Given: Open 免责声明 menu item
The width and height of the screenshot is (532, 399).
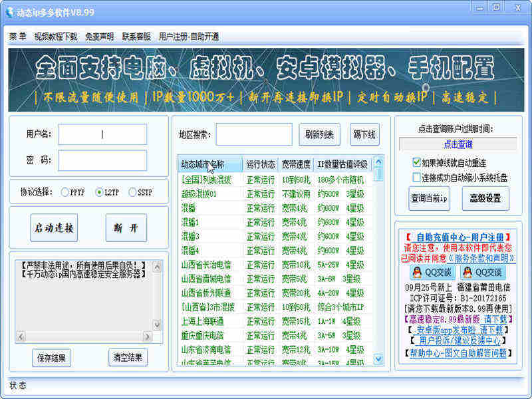Looking at the screenshot, I should click(99, 37).
